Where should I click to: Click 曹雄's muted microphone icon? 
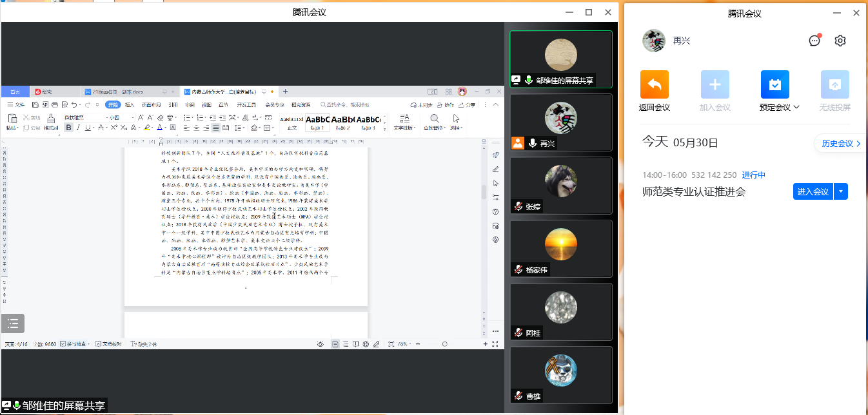(x=518, y=396)
